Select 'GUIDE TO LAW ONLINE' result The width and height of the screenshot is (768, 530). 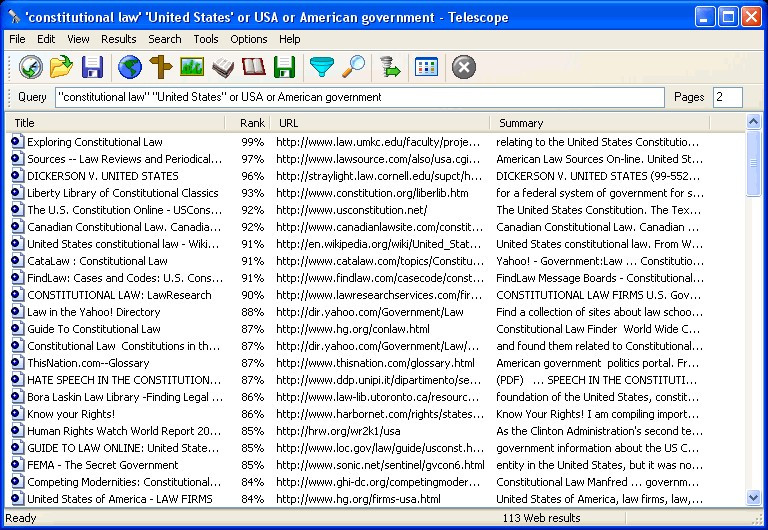[123, 448]
